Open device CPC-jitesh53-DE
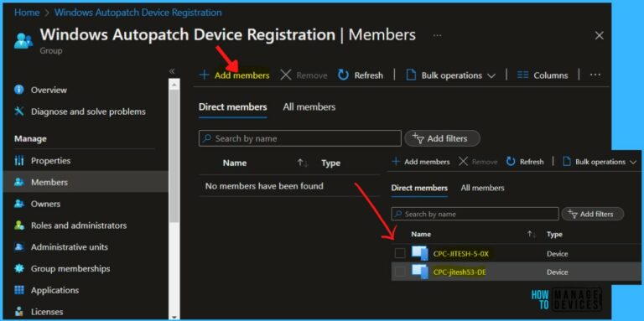Screen dimensions: 644x321 coord(460,272)
